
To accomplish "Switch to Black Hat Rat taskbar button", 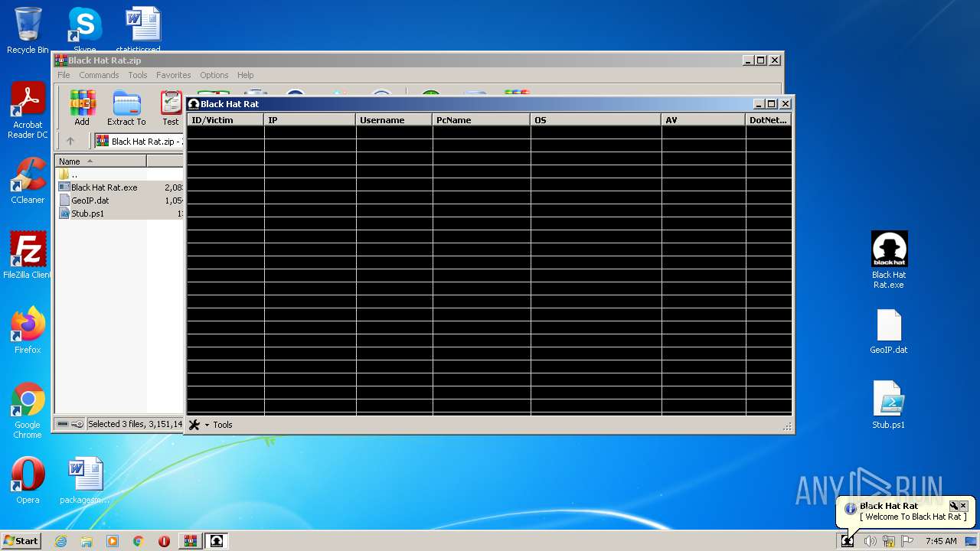I will 217,541.
